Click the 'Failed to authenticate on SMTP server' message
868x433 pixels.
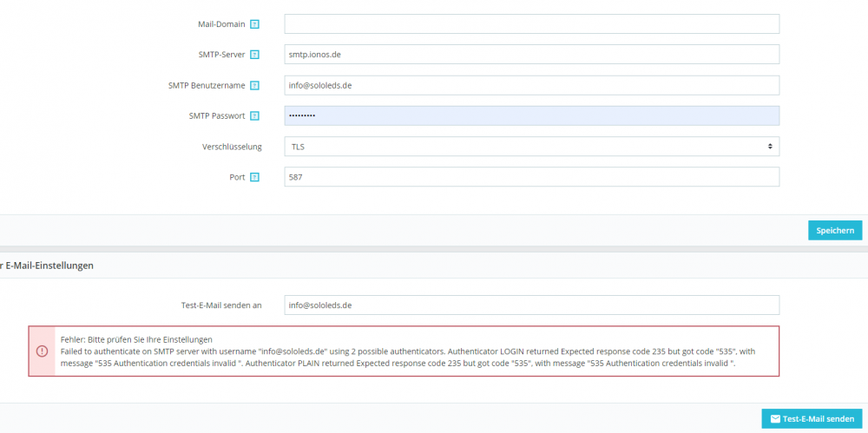click(408, 358)
